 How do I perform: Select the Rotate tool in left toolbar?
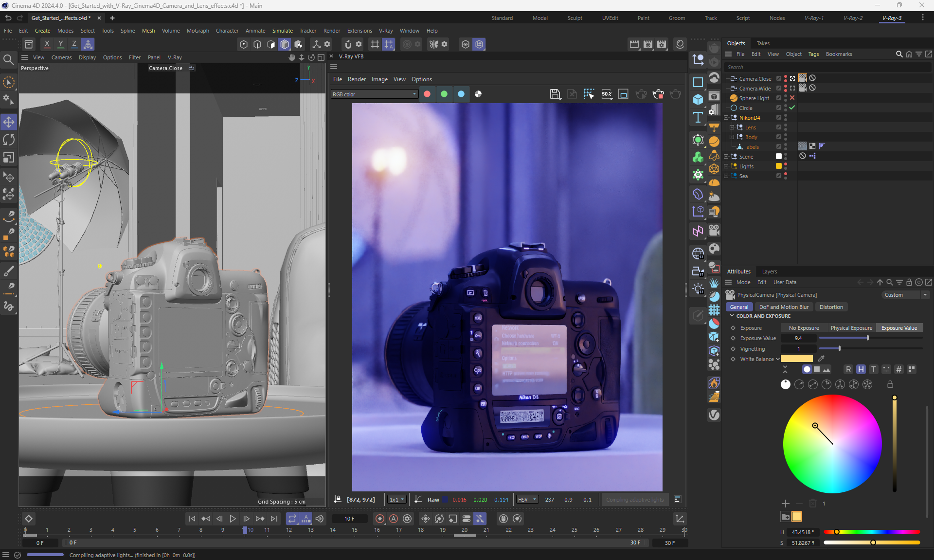tap(9, 140)
